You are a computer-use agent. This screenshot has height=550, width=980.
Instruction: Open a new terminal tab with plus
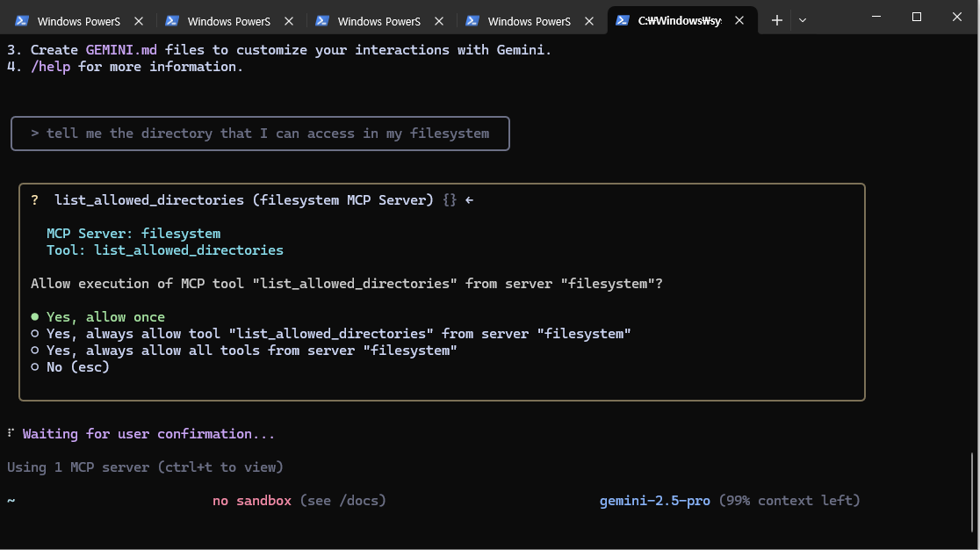point(777,20)
